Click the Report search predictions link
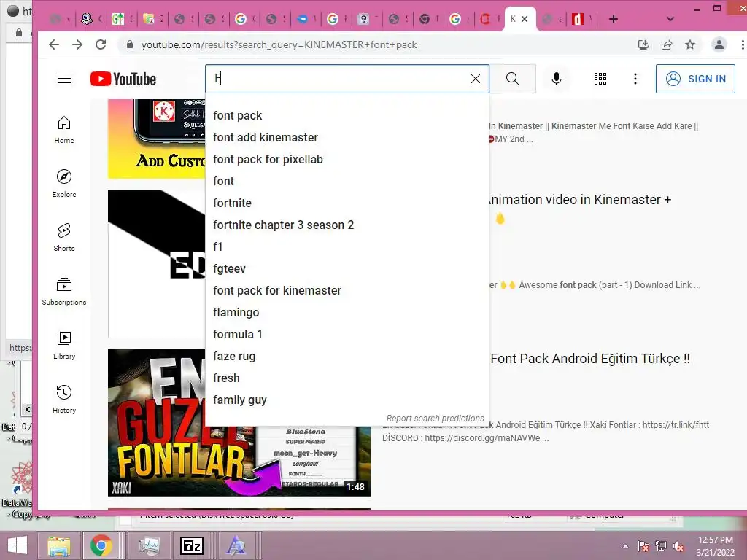Image resolution: width=747 pixels, height=560 pixels. point(435,418)
